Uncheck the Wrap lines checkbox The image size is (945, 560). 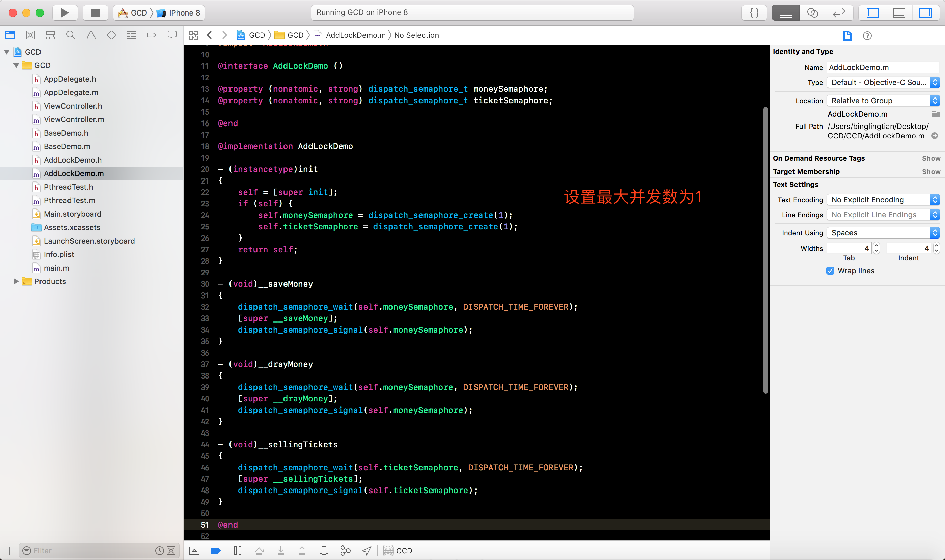pyautogui.click(x=830, y=271)
